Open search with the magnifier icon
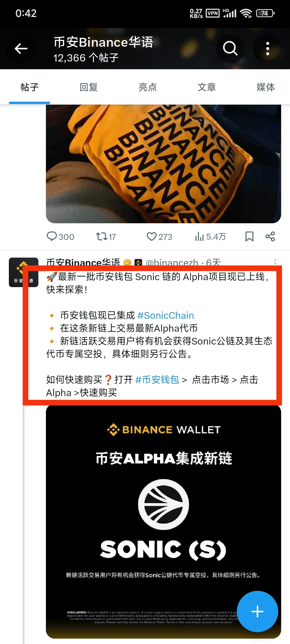290x644 pixels. 230,49
